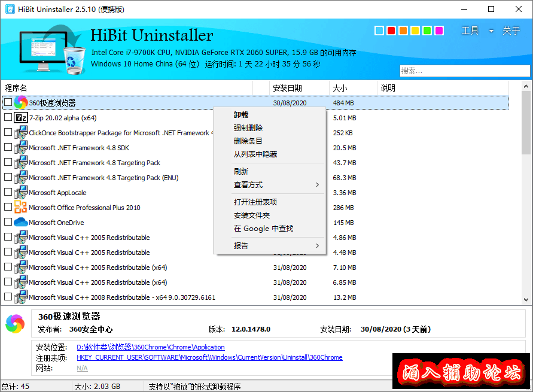Sort by the 程序名 column header

tap(127, 88)
